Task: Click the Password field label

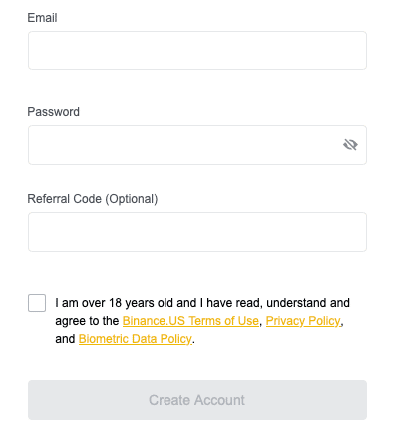Action: pyautogui.click(x=54, y=112)
